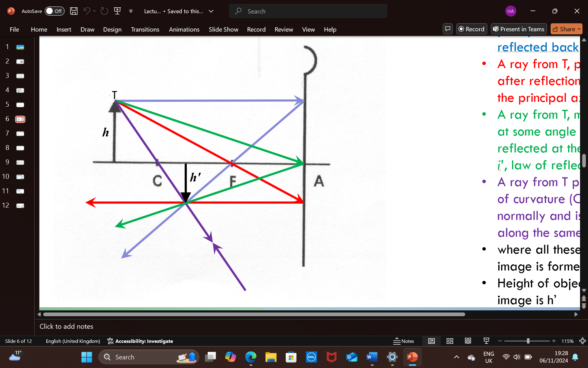The image size is (588, 368).
Task: Click Accessibility: Investigate status button
Action: [x=140, y=341]
